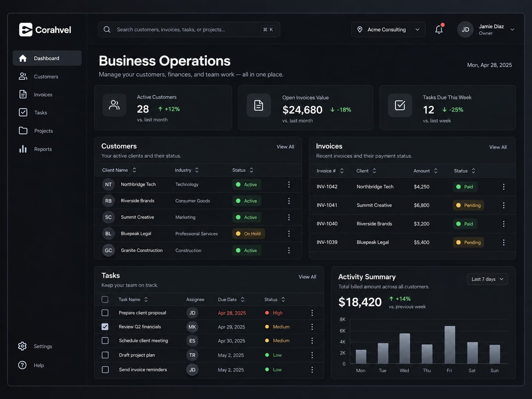
Task: Click the Tasks Due This Week check icon
Action: 400,105
